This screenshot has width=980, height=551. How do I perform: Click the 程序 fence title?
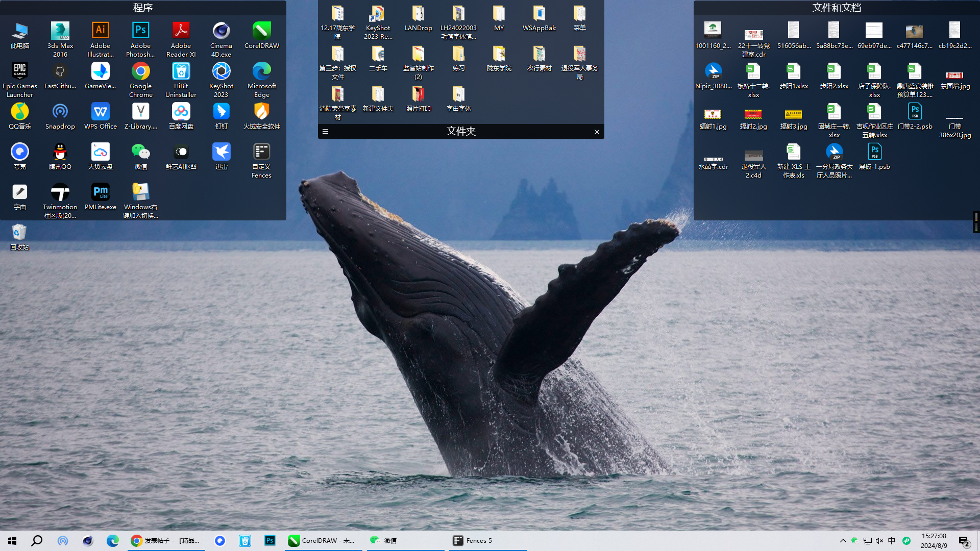tap(143, 8)
